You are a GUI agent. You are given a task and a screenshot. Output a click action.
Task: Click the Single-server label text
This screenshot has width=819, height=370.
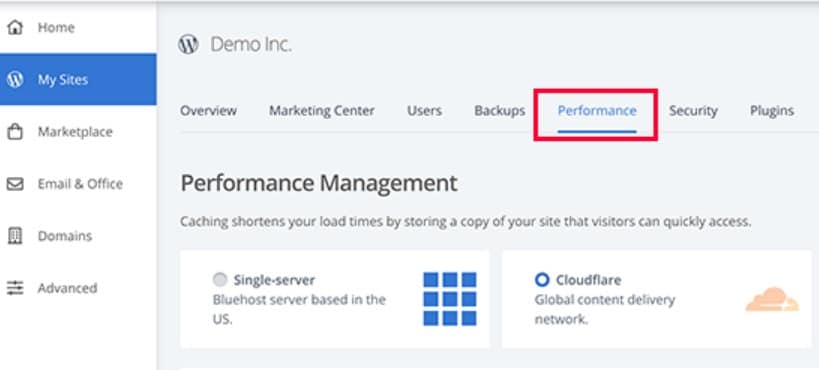(274, 280)
